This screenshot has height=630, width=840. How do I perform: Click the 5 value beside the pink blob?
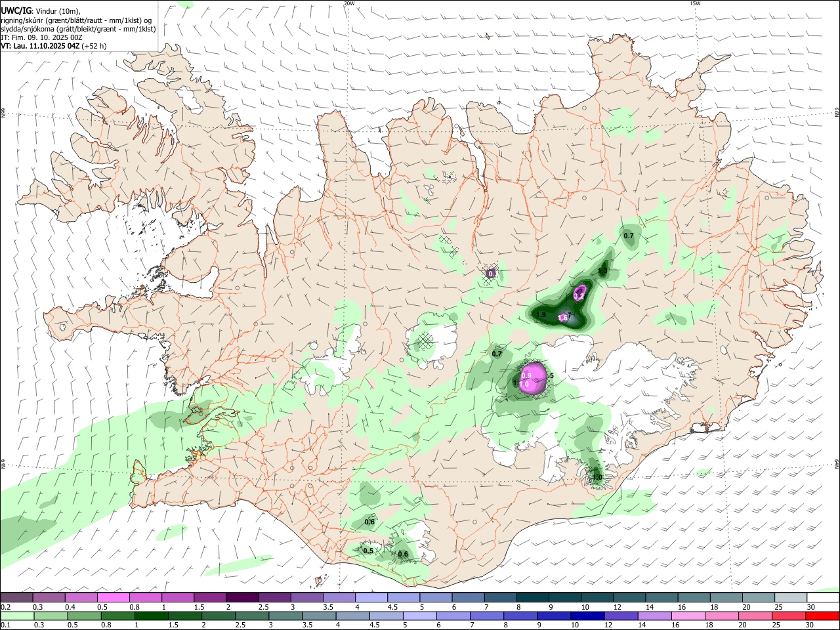click(552, 375)
